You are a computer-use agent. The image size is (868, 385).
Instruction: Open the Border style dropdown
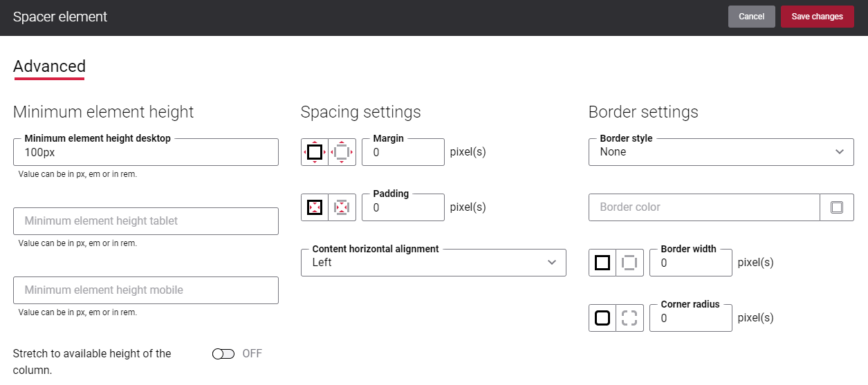[721, 152]
